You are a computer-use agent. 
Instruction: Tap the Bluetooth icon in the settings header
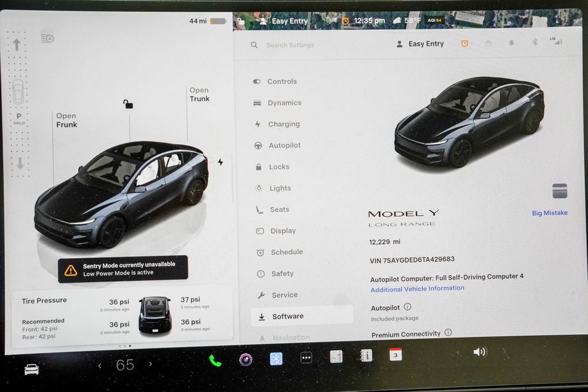[x=534, y=43]
